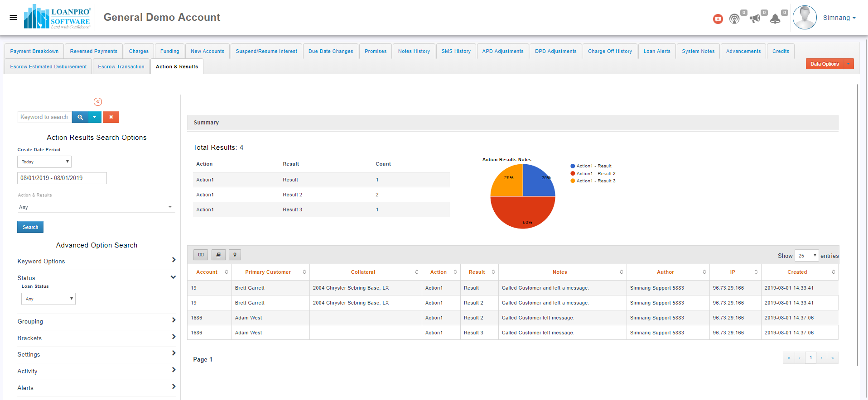Click the blue 25% pie slice
This screenshot has width=868, height=400.
(x=538, y=180)
